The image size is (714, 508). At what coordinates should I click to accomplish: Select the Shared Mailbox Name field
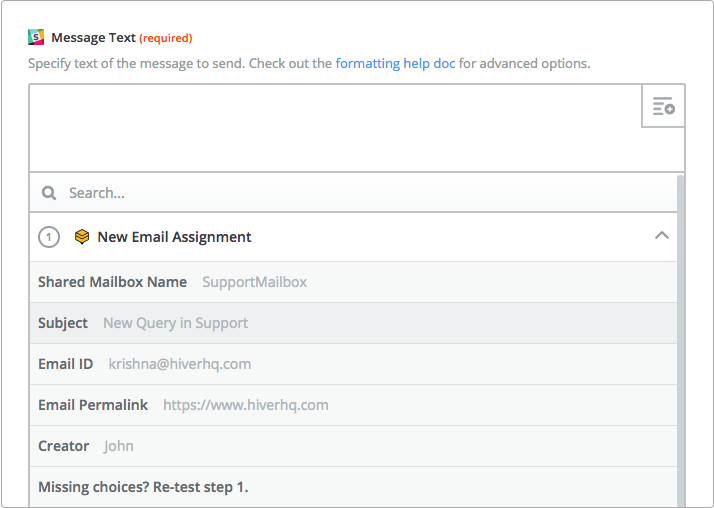[x=353, y=282]
